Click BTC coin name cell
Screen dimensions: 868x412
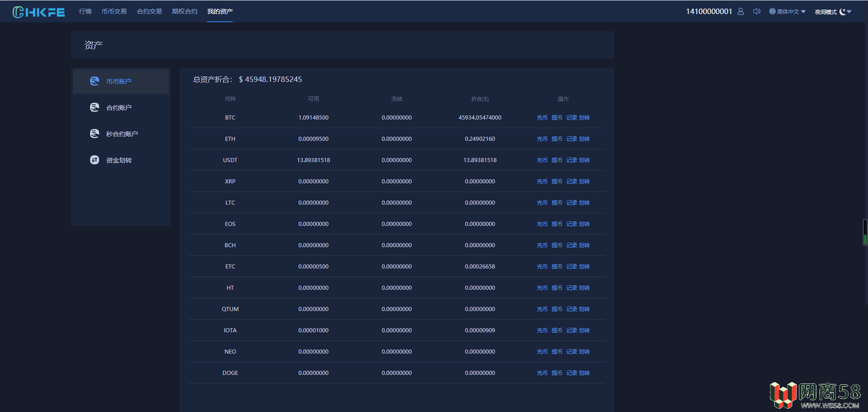pyautogui.click(x=230, y=118)
